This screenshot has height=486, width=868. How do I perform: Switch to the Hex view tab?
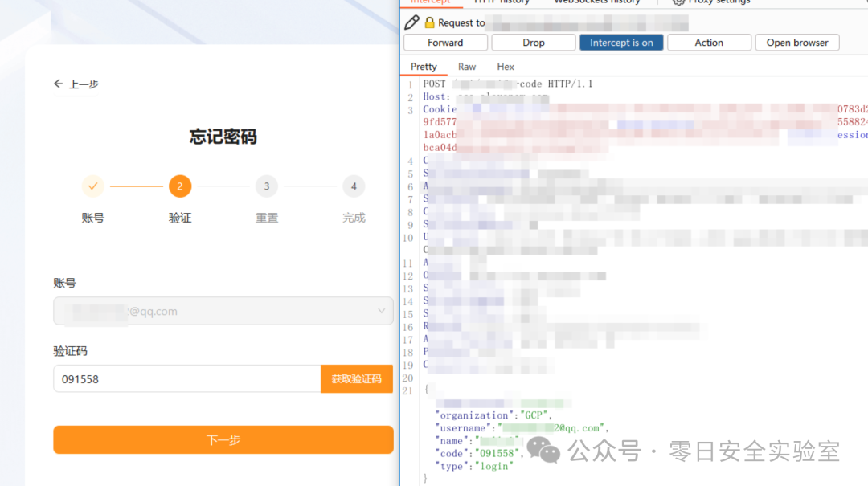(x=505, y=66)
